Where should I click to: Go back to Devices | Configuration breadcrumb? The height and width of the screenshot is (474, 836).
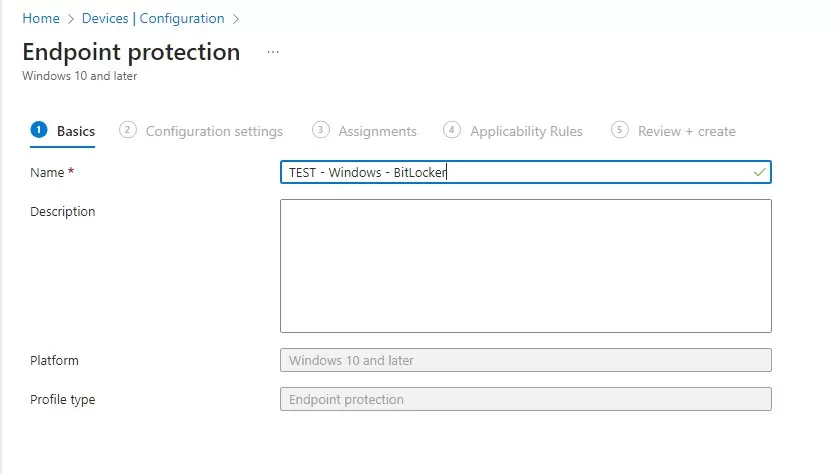tap(153, 19)
